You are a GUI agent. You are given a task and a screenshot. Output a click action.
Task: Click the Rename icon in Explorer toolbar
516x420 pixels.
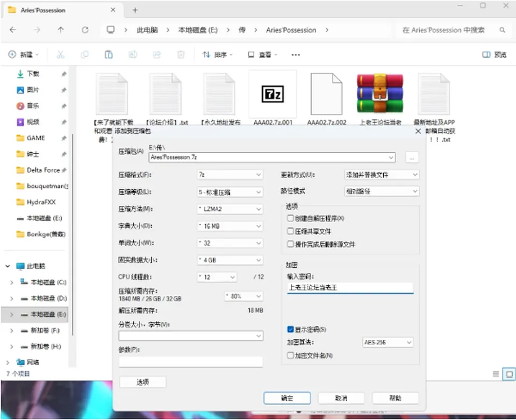[x=133, y=55]
